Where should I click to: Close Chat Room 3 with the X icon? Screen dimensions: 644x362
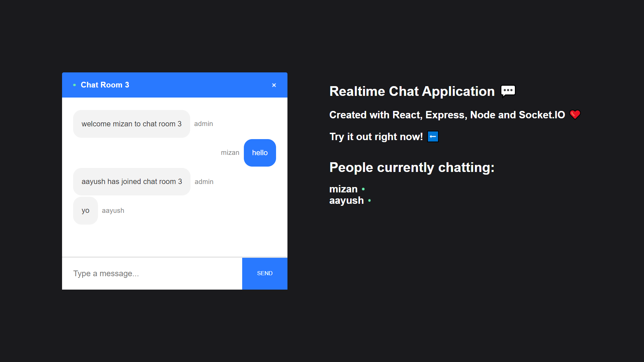(x=274, y=85)
